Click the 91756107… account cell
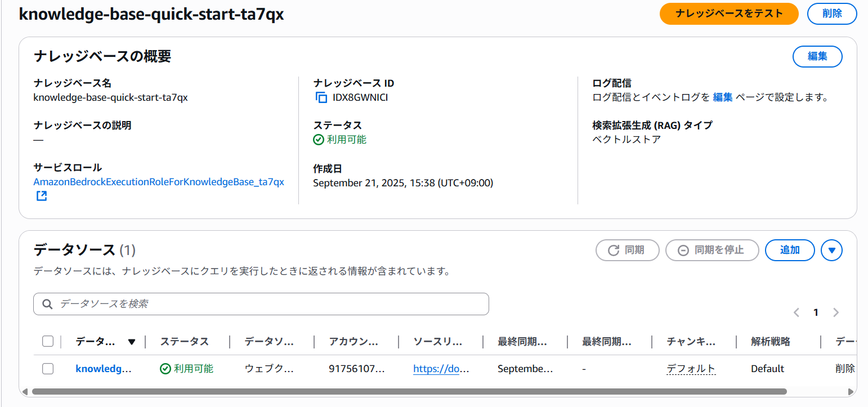The image size is (868, 407). (x=357, y=369)
